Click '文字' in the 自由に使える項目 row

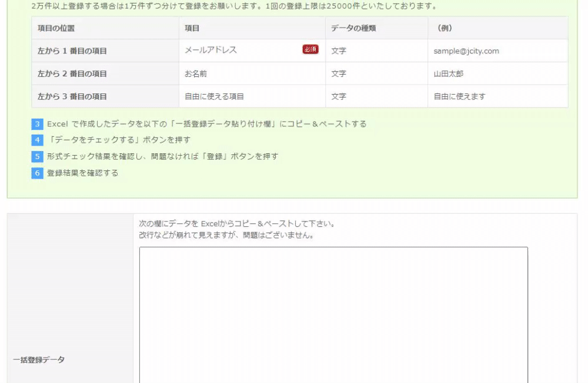click(x=339, y=97)
